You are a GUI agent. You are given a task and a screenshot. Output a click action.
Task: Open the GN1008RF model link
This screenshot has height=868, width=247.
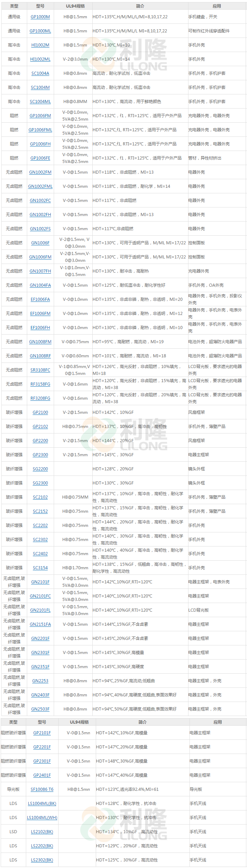click(x=40, y=356)
